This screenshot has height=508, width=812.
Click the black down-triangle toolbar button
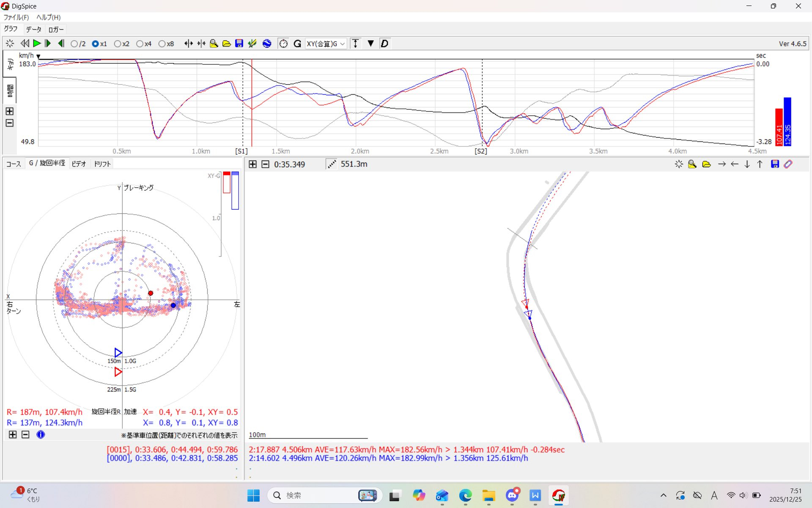(x=370, y=44)
